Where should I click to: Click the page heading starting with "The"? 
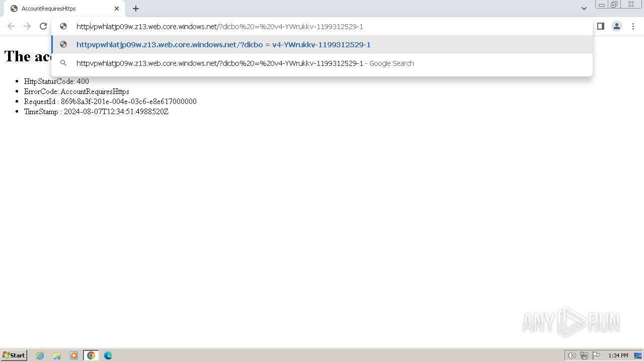[28, 56]
